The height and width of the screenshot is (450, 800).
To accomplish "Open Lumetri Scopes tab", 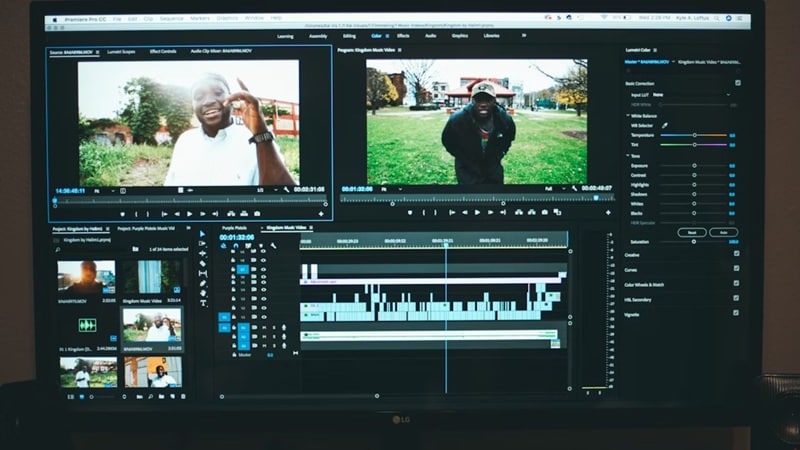I will [121, 52].
